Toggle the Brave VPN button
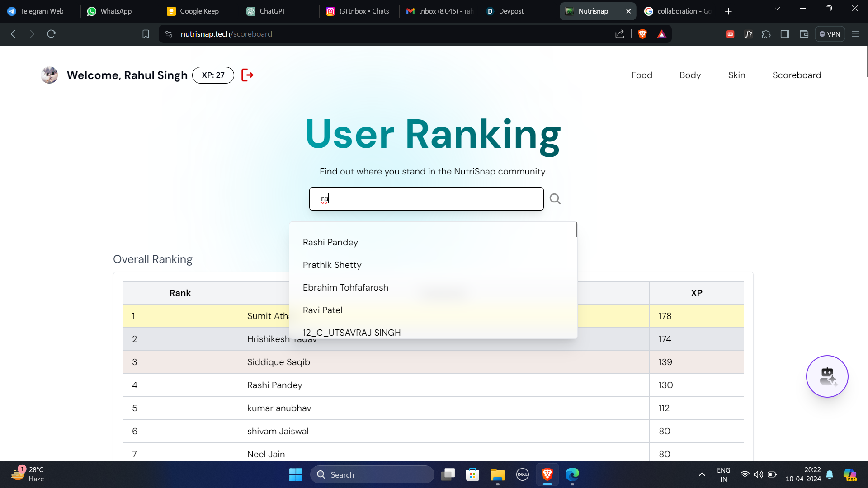868x488 pixels. (830, 34)
